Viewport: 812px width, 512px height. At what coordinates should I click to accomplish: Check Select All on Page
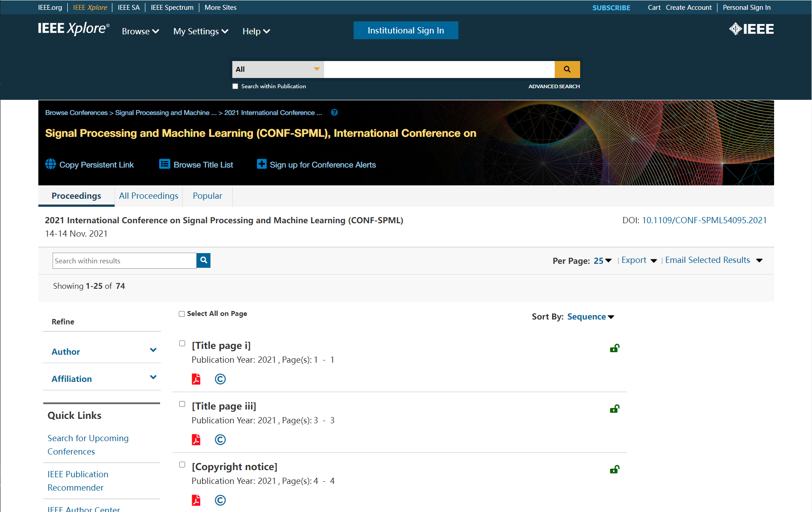pyautogui.click(x=181, y=314)
